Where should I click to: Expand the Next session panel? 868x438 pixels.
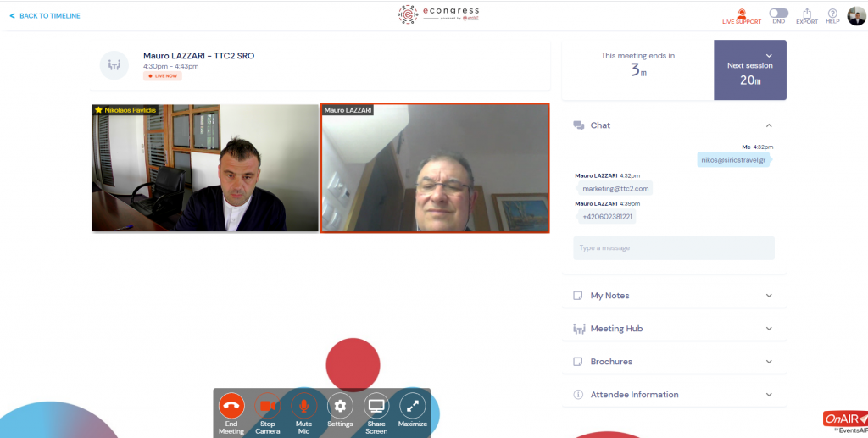[x=769, y=55]
